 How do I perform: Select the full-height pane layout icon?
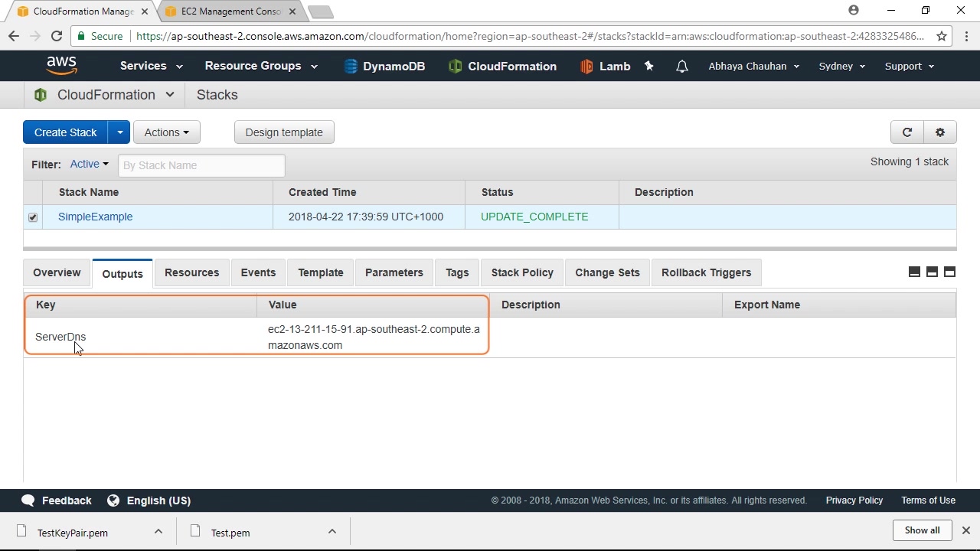[x=949, y=272]
